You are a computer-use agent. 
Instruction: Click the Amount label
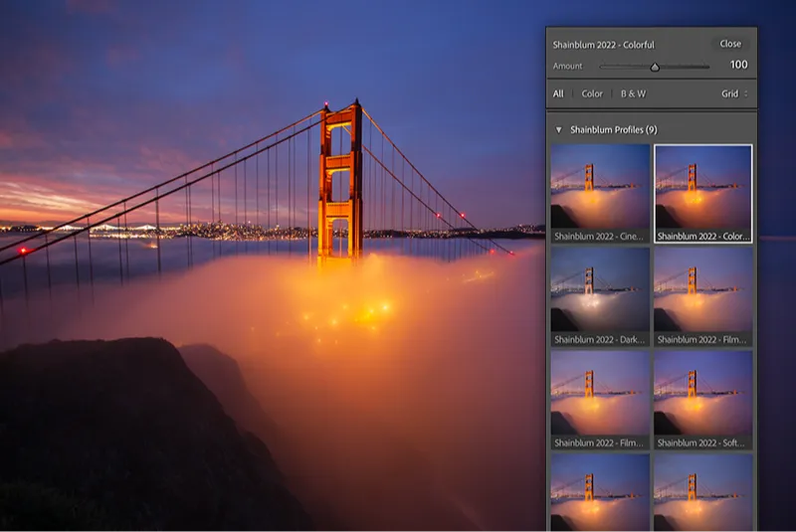pos(567,66)
